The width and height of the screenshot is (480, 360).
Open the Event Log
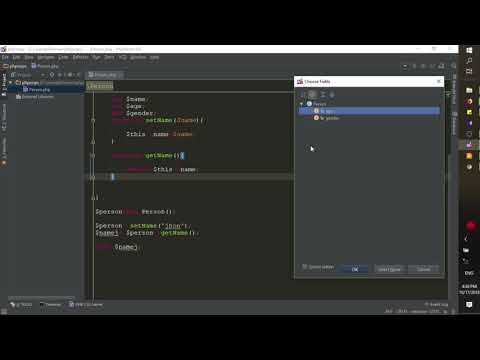tap(436, 304)
